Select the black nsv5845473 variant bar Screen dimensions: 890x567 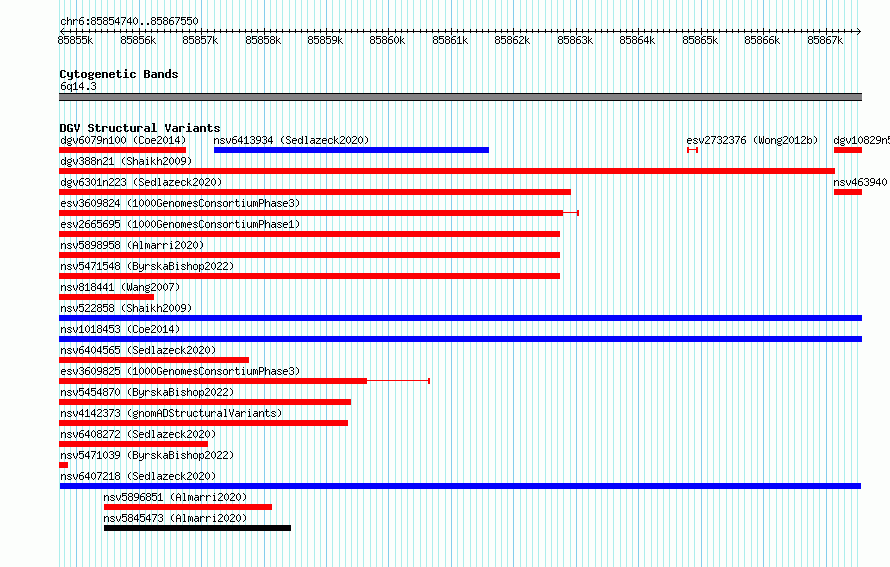198,528
